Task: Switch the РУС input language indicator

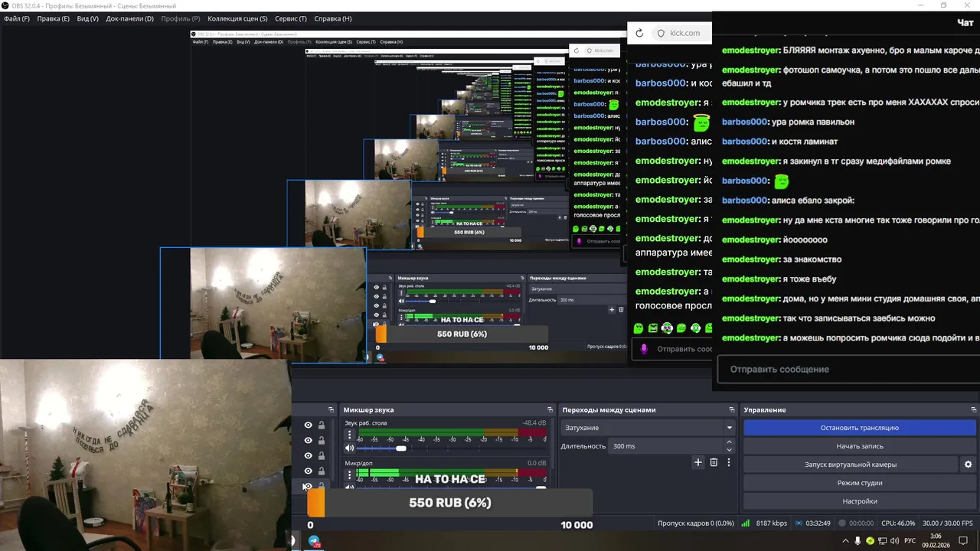Action: [910, 540]
